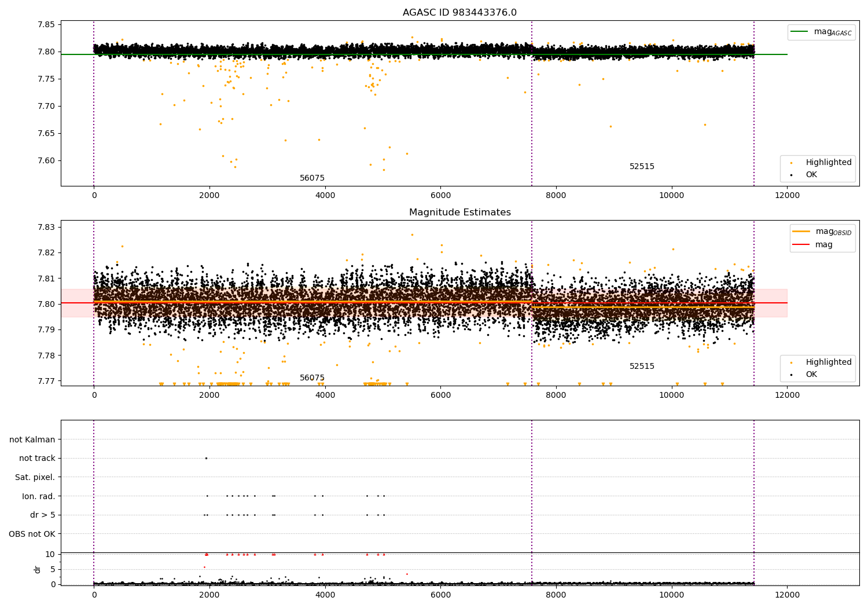Viewport: 868px width, 608px height.
Task: Click the "7.75" y-axis tick in the top plot
Action: click(x=46, y=79)
